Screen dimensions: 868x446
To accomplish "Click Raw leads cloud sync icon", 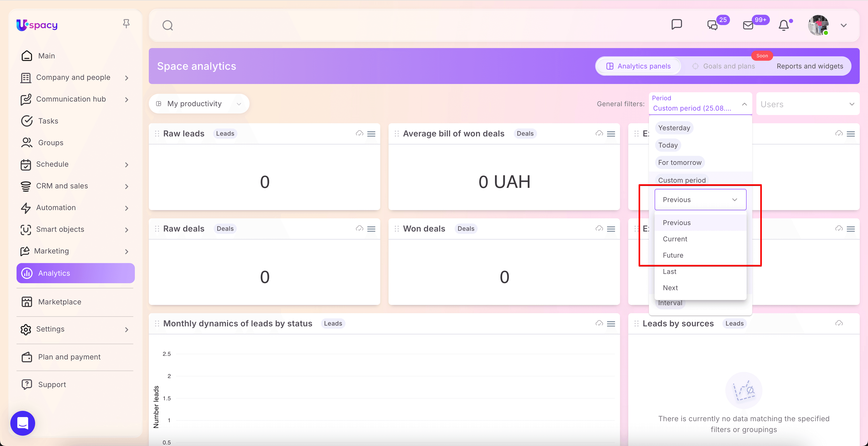I will 360,134.
